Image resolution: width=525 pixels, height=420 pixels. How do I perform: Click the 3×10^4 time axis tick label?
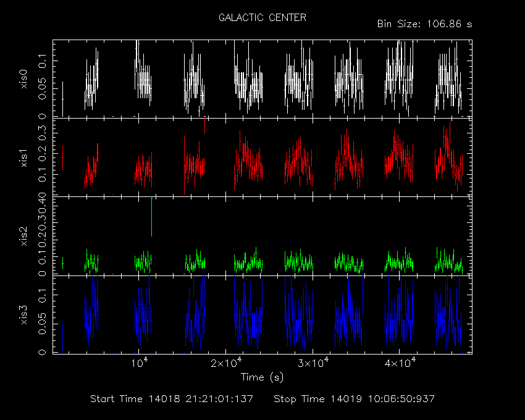pos(313,363)
